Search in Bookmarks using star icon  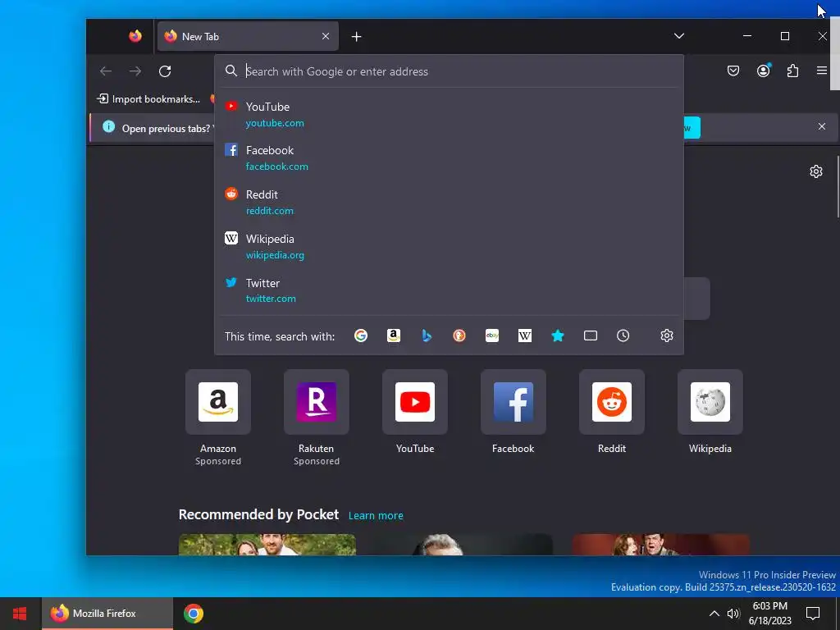(558, 336)
